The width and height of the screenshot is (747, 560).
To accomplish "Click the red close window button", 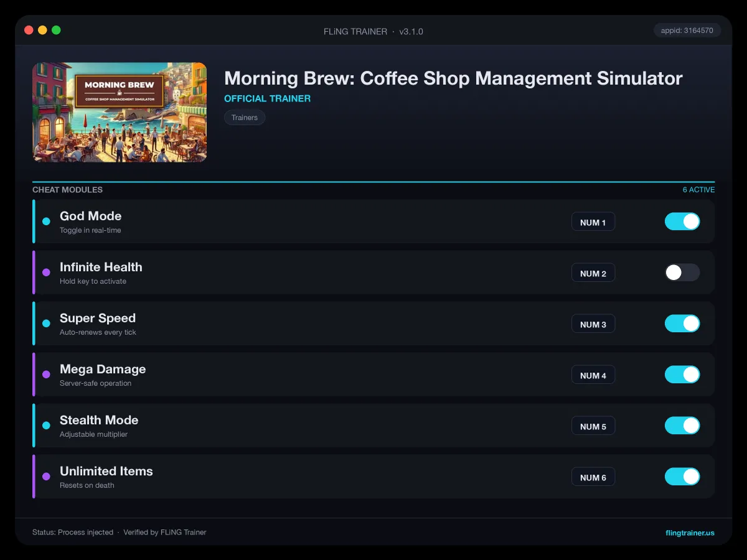I will tap(29, 30).
